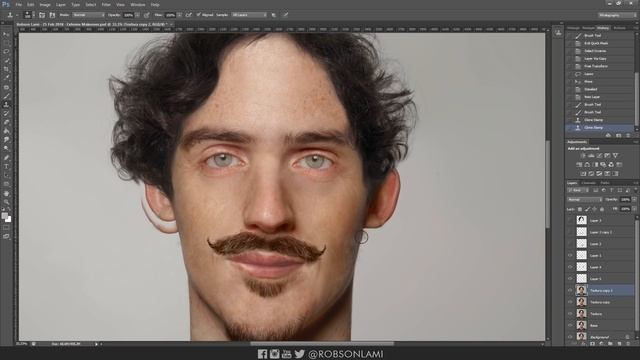
Task: Click the foreground color swatch
Action: (x=4, y=216)
